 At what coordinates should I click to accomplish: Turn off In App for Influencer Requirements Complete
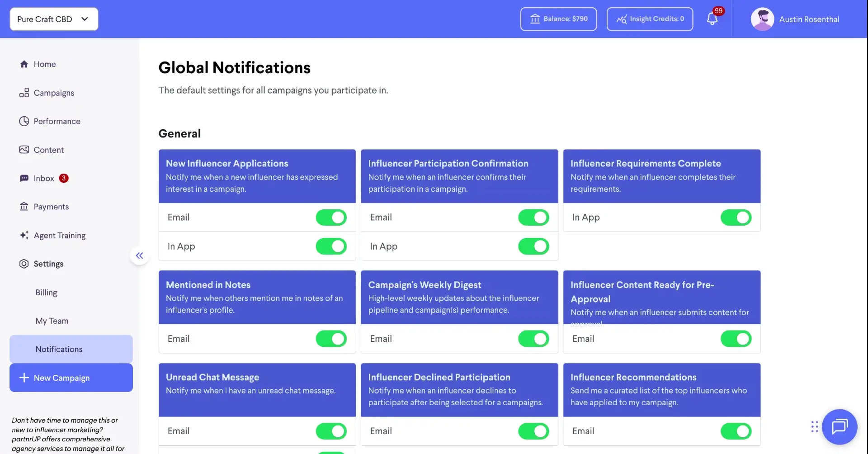click(x=736, y=218)
